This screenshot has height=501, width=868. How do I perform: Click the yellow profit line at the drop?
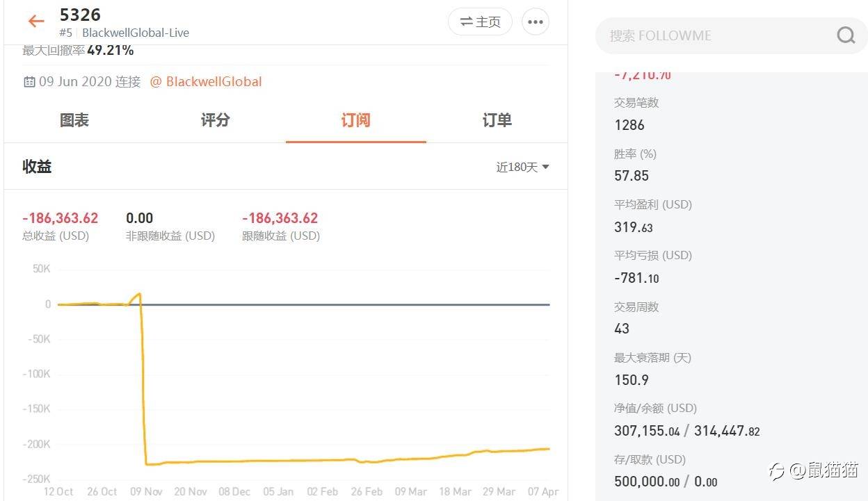[x=144, y=382]
